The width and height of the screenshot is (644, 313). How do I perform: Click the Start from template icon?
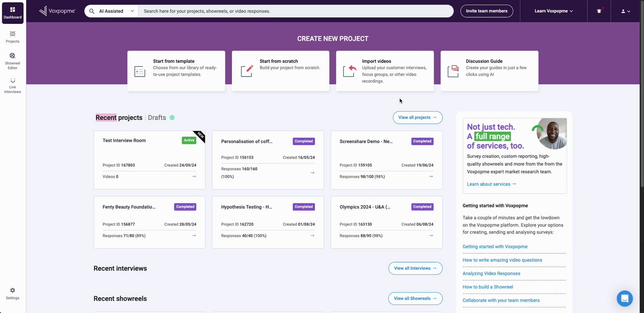click(x=140, y=71)
